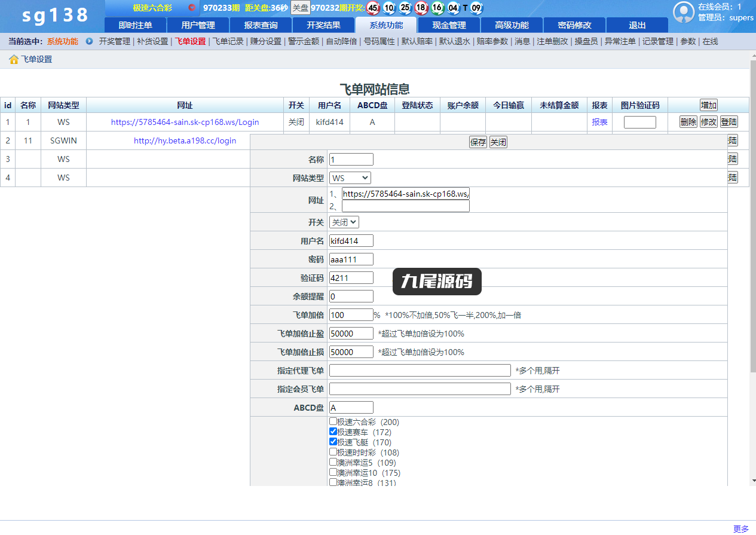The height and width of the screenshot is (535, 756).
Task: Open the 网站类型 WS dropdown
Action: tap(350, 178)
